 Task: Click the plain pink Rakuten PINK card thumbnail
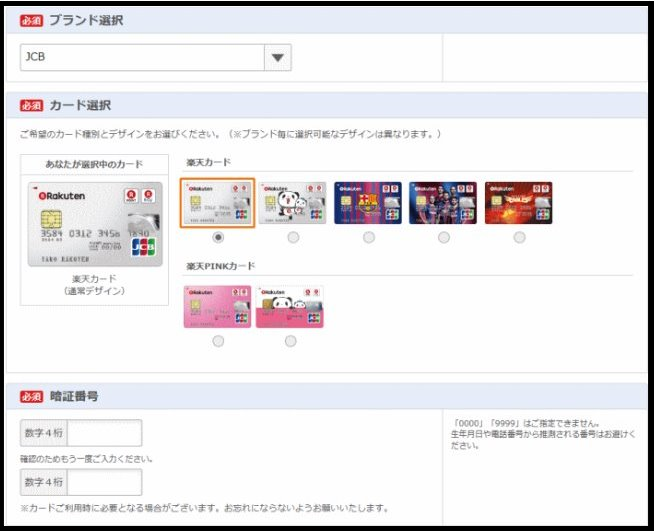217,307
